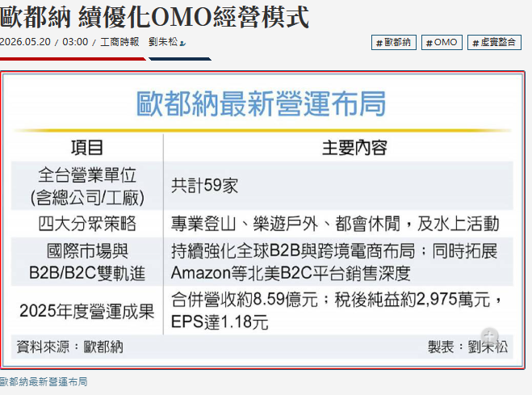Click the author follow icon beside 劉朱松
The width and height of the screenshot is (532, 395).
pos(182,43)
